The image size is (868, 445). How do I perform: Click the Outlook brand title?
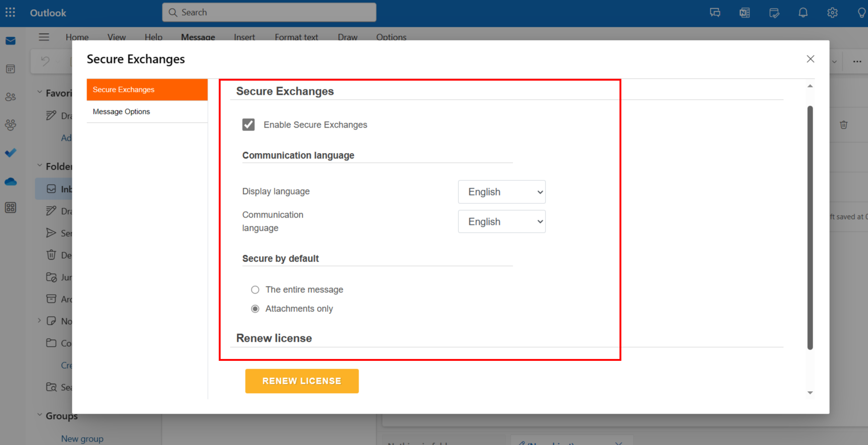(48, 13)
